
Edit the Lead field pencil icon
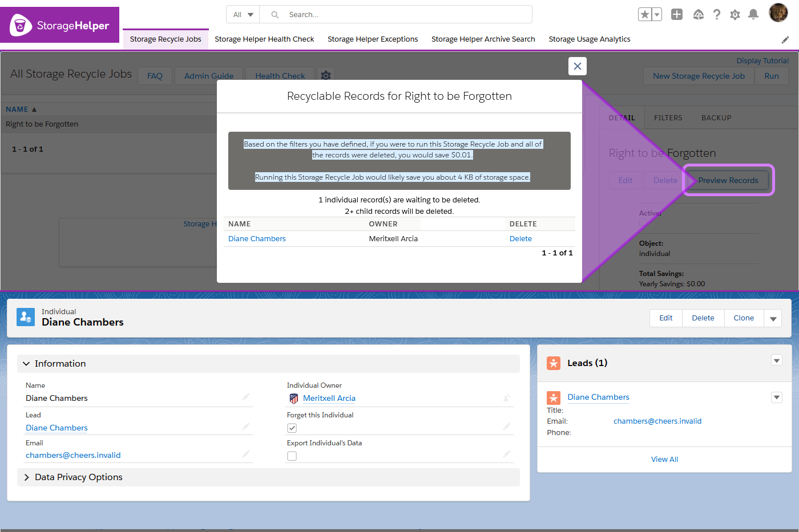pyautogui.click(x=246, y=427)
